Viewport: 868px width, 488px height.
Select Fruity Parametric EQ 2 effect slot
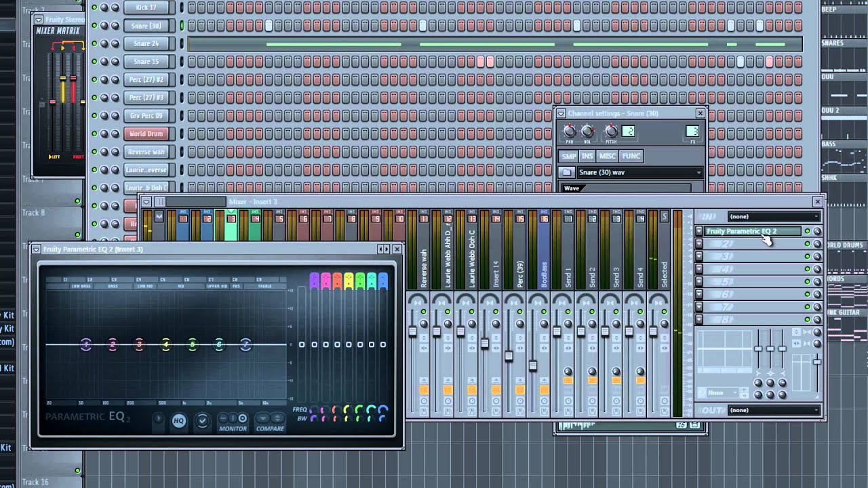pyautogui.click(x=753, y=231)
